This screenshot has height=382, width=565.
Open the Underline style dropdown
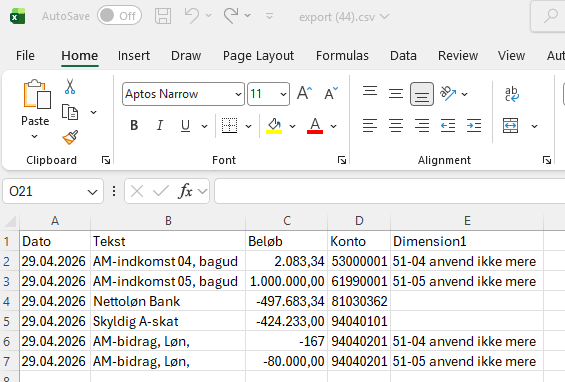point(204,126)
